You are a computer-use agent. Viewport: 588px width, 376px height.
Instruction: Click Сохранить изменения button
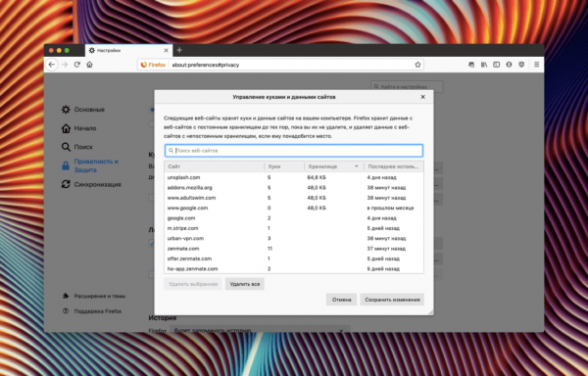tap(392, 300)
